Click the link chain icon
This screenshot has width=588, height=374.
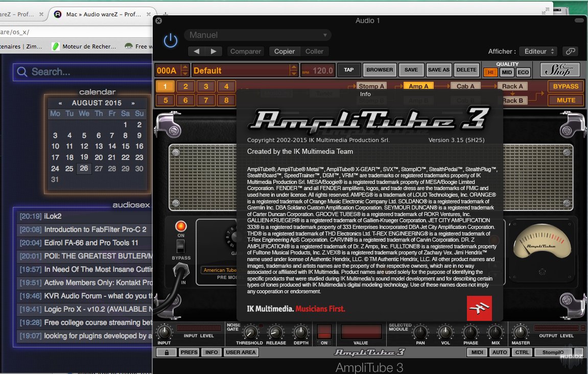pos(570,52)
